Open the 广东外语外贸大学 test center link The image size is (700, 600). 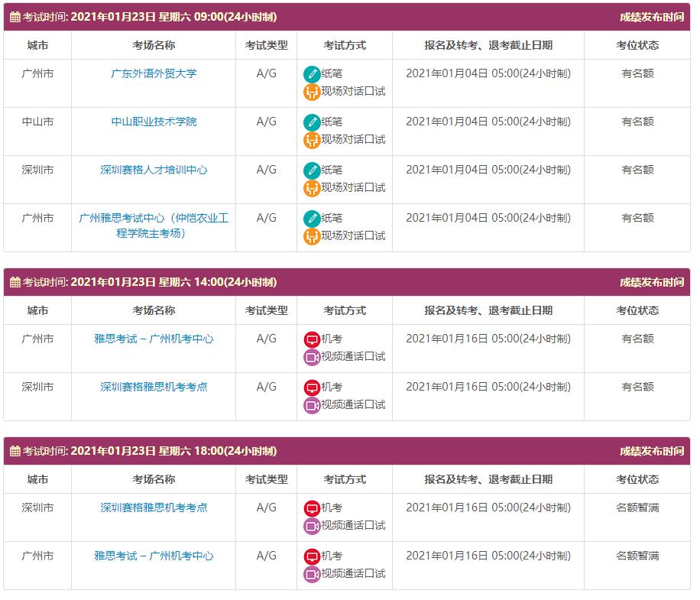click(x=154, y=73)
